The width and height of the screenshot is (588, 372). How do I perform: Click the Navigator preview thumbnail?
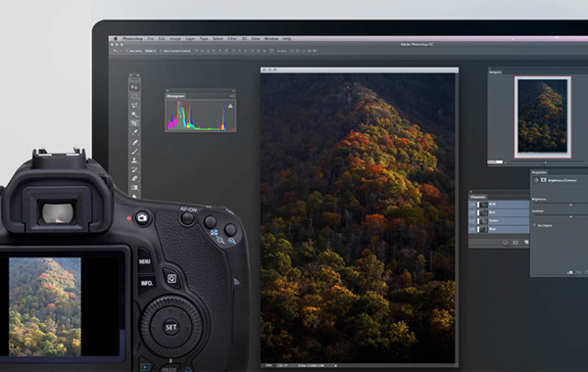543,116
